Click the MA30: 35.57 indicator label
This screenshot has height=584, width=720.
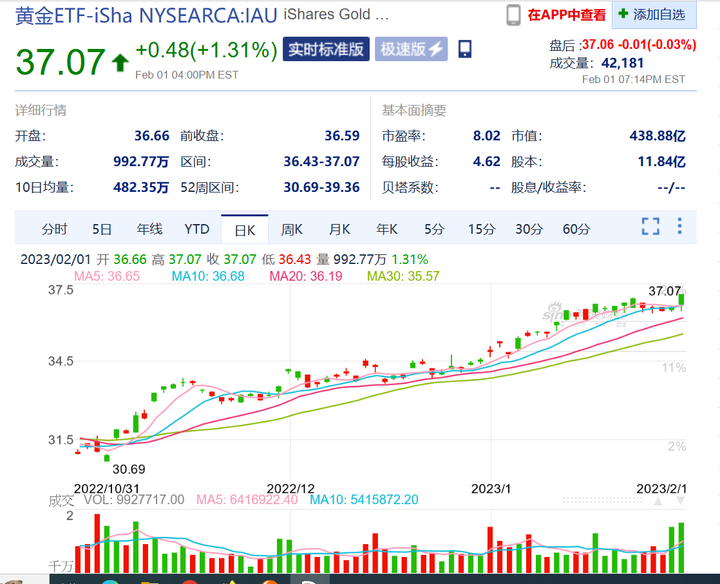point(403,276)
